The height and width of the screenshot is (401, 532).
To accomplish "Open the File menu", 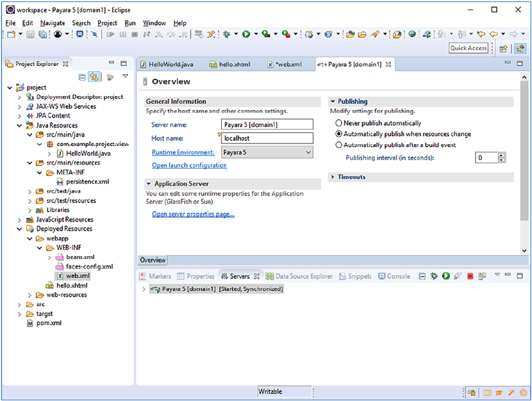I will [x=10, y=23].
